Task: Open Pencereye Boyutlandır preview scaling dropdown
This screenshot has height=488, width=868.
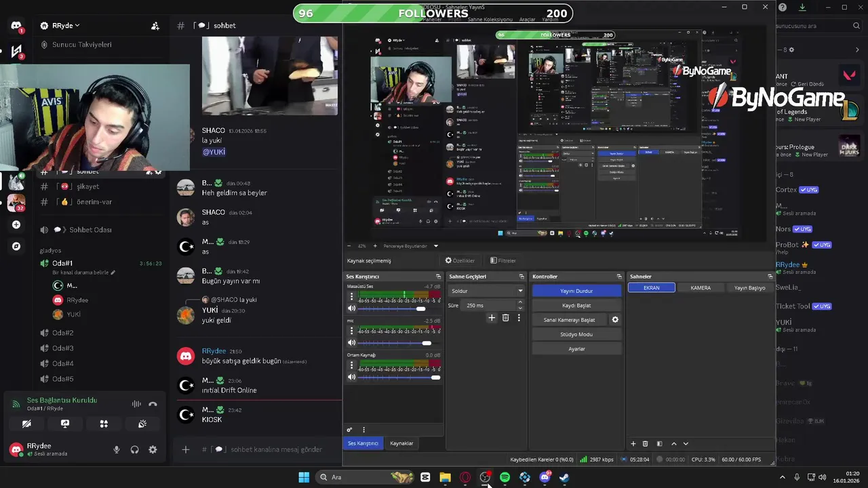Action: [x=410, y=246]
